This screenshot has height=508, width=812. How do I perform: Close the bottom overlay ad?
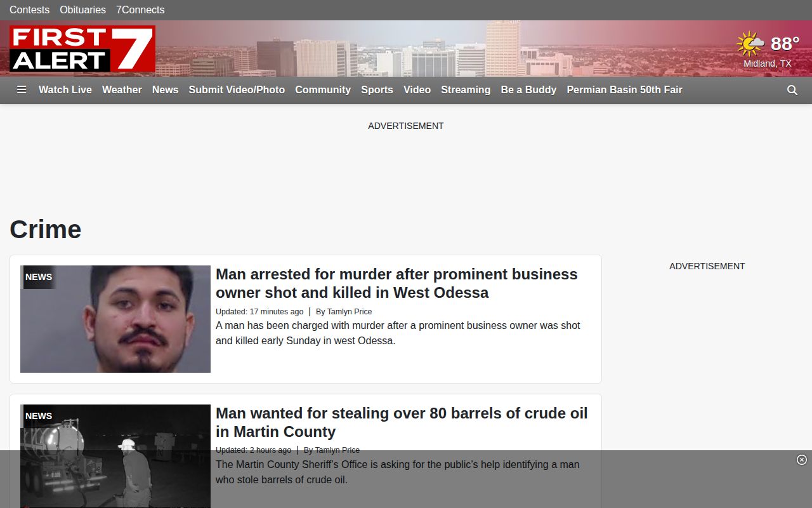pos(802,460)
